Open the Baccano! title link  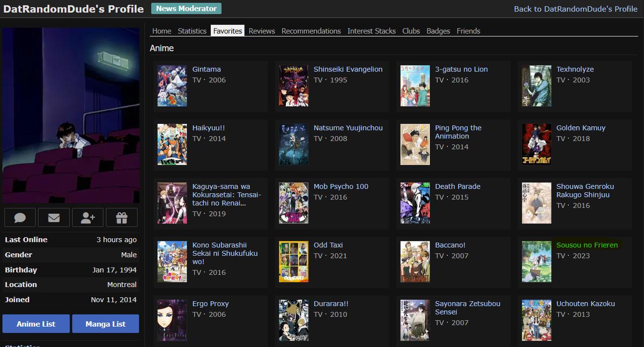click(450, 245)
